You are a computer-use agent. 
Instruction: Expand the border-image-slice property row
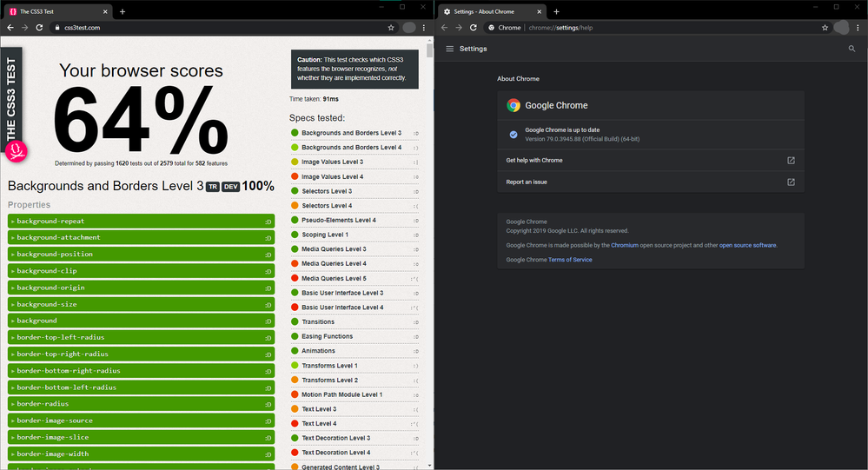click(141, 437)
